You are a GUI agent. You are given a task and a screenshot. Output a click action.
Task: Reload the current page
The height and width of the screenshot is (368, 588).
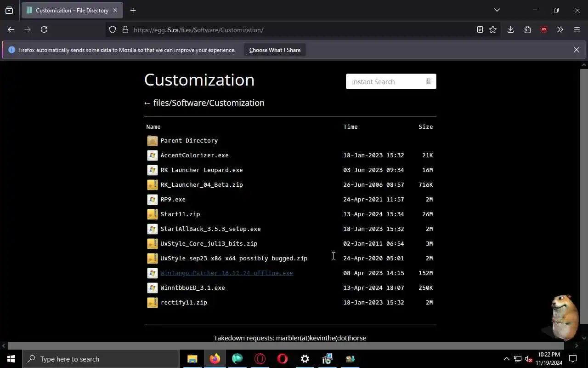(x=44, y=29)
